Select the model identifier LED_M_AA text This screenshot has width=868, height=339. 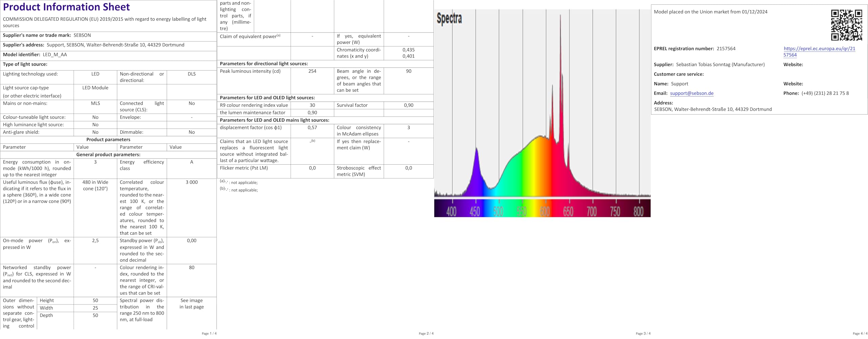pyautogui.click(x=55, y=55)
